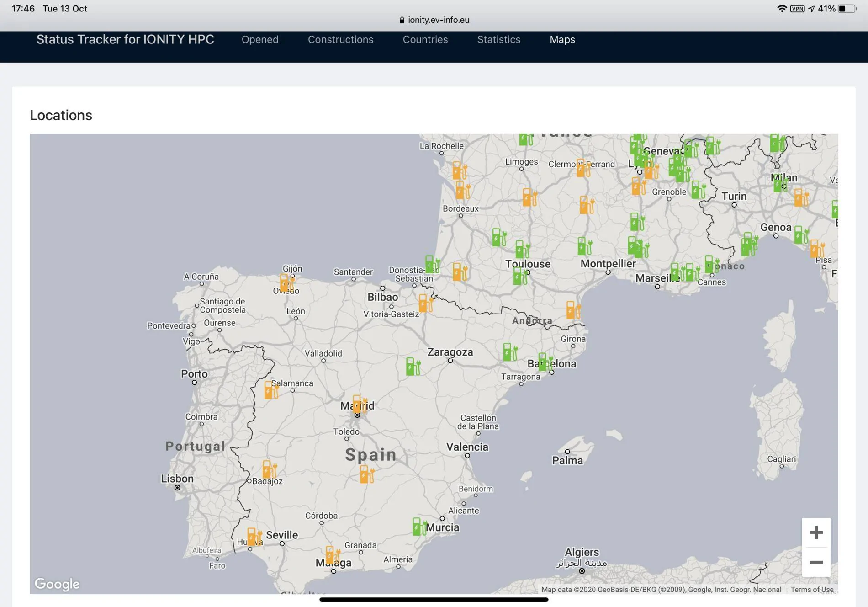Select the green charger marker near Murcia
This screenshot has width=868, height=607.
click(419, 527)
